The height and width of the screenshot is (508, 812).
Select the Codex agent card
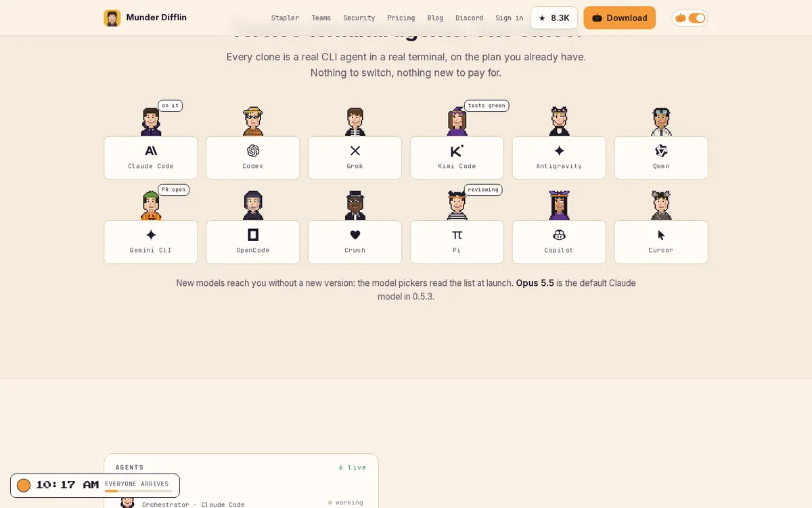point(253,158)
